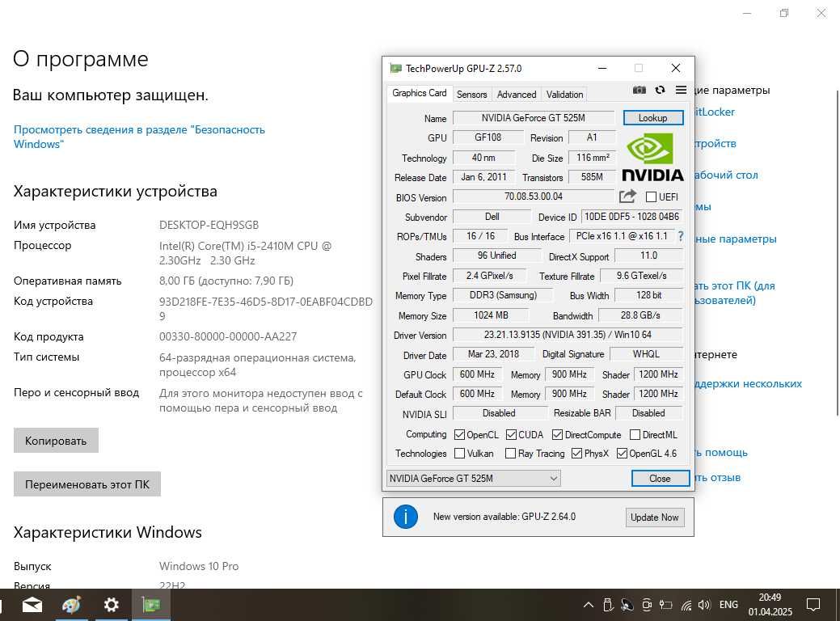The height and width of the screenshot is (621, 840).
Task: Click the GPU-Z refresh icon
Action: point(660,90)
